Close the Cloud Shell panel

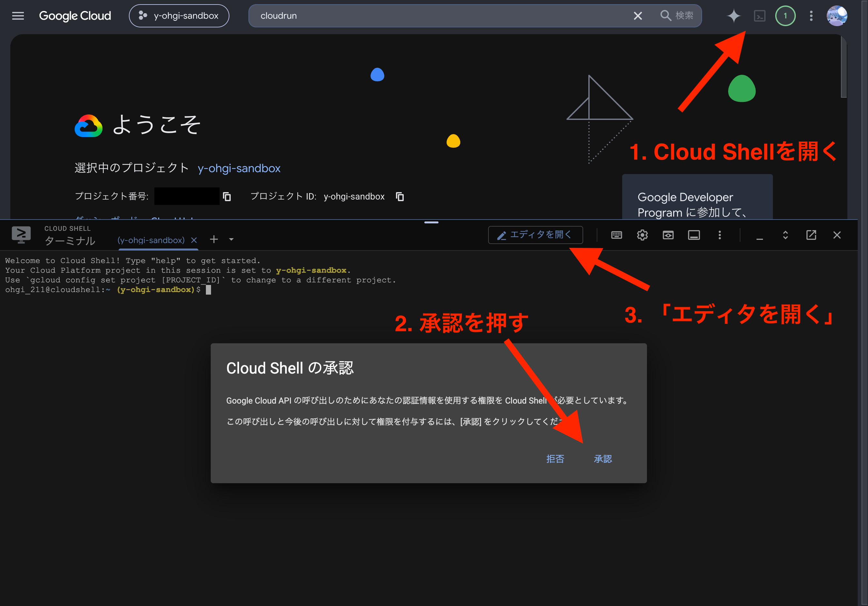(x=837, y=235)
